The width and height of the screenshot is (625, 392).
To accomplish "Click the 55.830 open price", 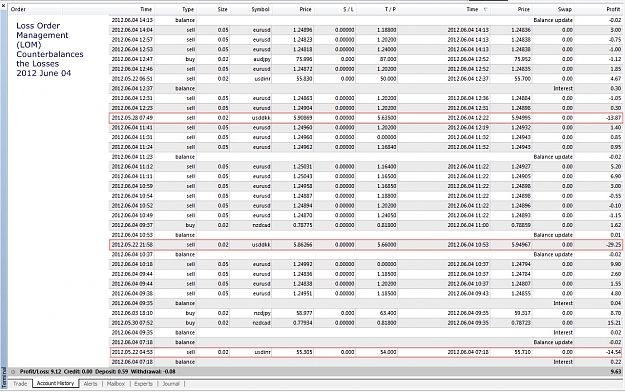I will pos(304,79).
